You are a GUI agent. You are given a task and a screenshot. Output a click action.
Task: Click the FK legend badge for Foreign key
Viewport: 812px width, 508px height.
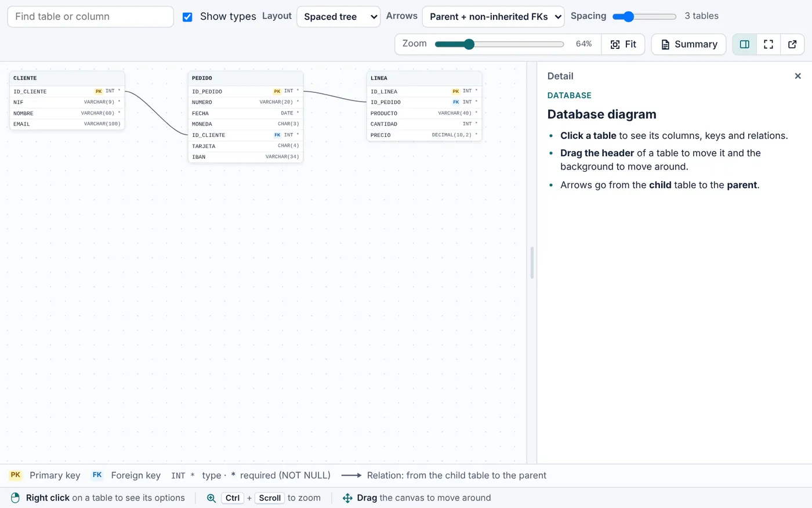tap(97, 475)
